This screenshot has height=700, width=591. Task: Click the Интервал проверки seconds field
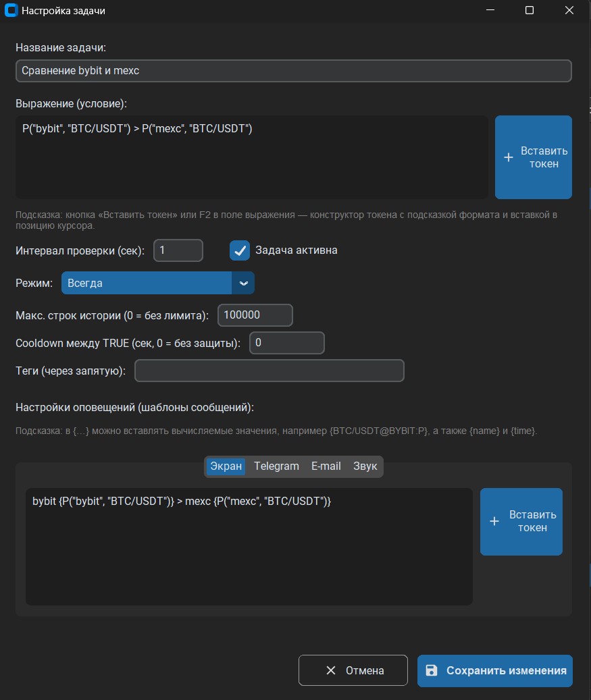click(x=178, y=250)
